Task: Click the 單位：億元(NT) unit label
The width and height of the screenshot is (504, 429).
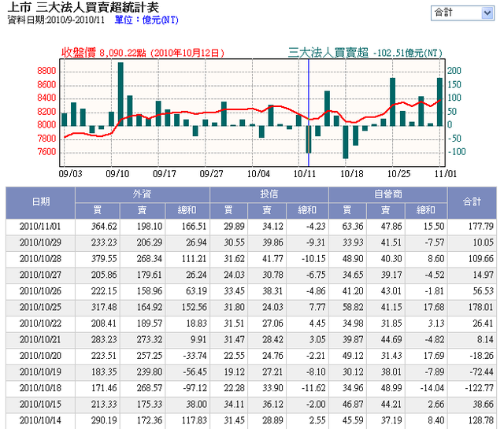Action: [146, 20]
